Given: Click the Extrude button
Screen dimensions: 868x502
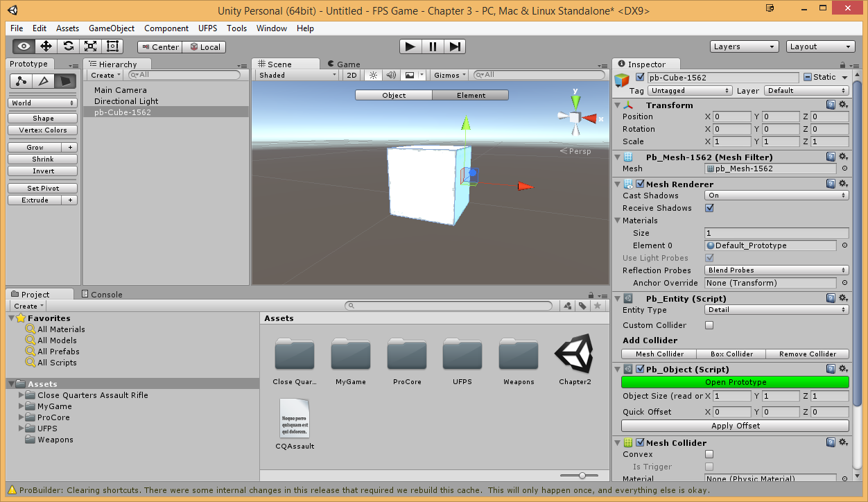Looking at the screenshot, I should coord(35,200).
